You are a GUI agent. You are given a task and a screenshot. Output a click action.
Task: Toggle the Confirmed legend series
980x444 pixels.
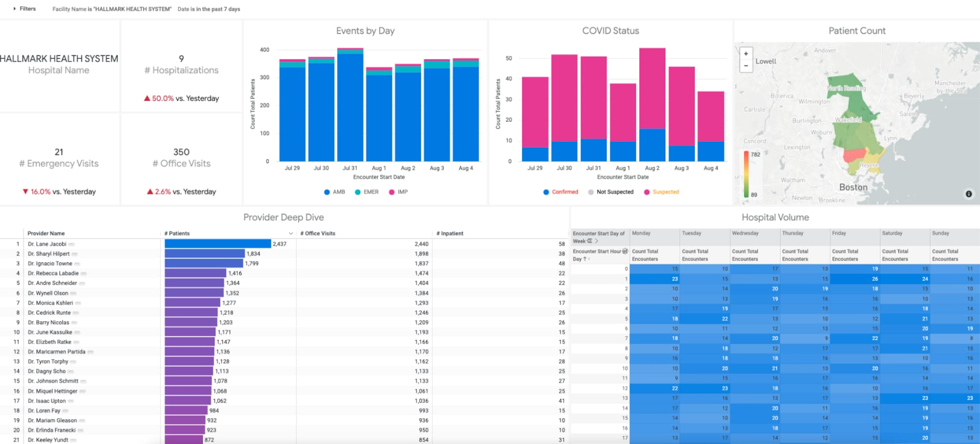coord(561,192)
